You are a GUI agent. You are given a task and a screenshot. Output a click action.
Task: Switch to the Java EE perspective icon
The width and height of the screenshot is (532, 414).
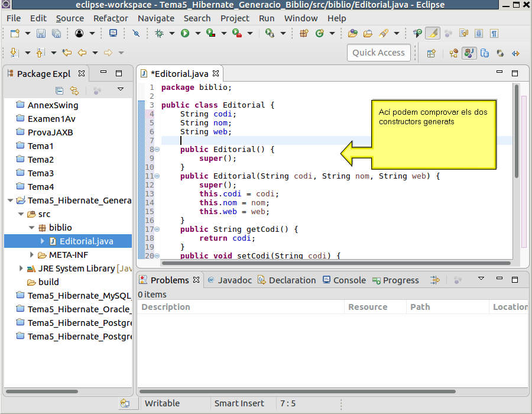click(x=453, y=53)
